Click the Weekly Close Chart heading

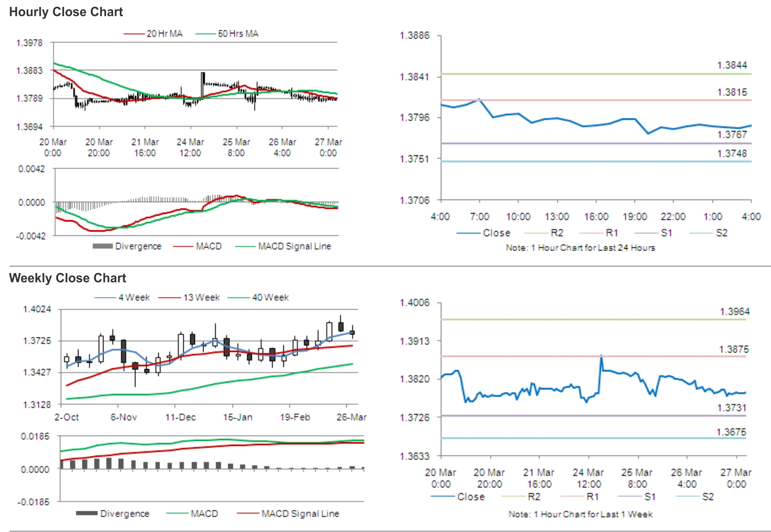click(68, 278)
